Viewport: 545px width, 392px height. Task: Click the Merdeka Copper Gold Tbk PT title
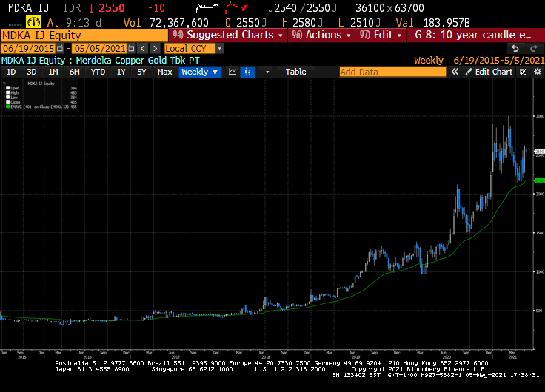tap(138, 61)
